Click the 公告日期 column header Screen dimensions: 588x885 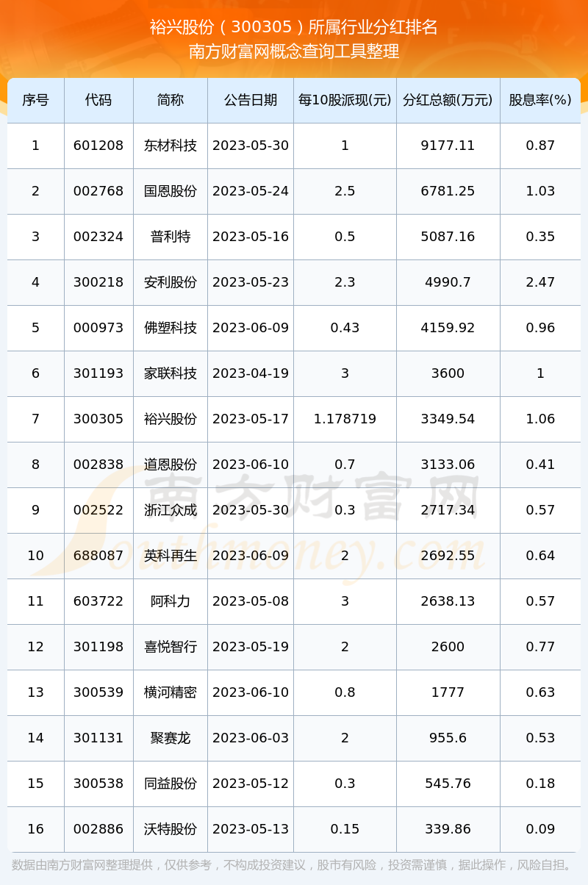[251, 100]
